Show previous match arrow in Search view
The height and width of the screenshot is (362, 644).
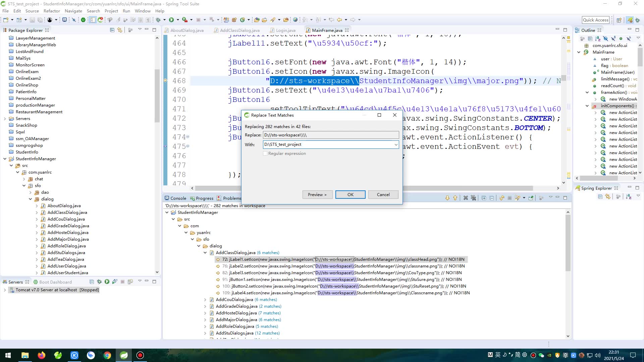pyautogui.click(x=455, y=198)
